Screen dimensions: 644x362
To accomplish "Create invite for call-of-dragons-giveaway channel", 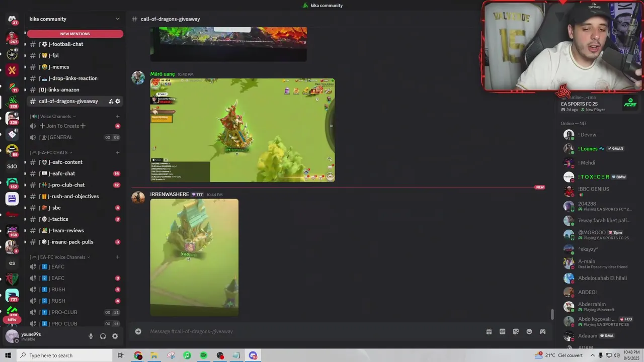I will 111,101.
